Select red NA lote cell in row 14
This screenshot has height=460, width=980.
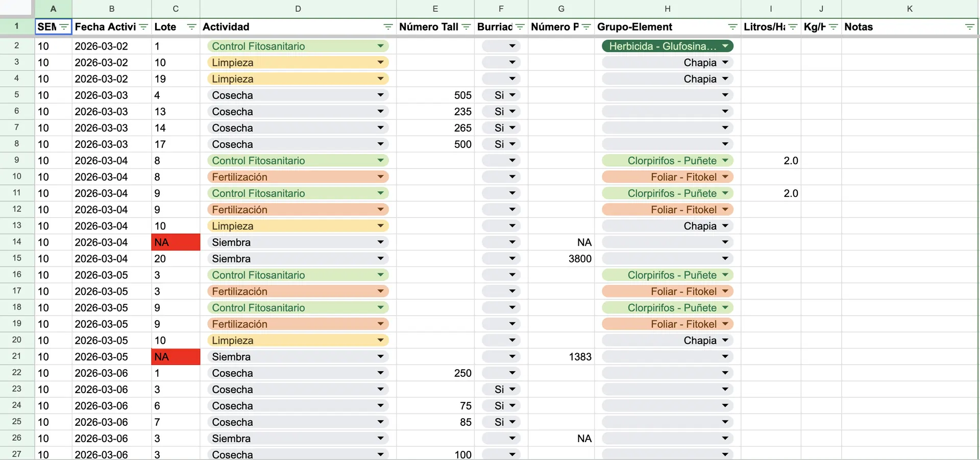coord(176,242)
